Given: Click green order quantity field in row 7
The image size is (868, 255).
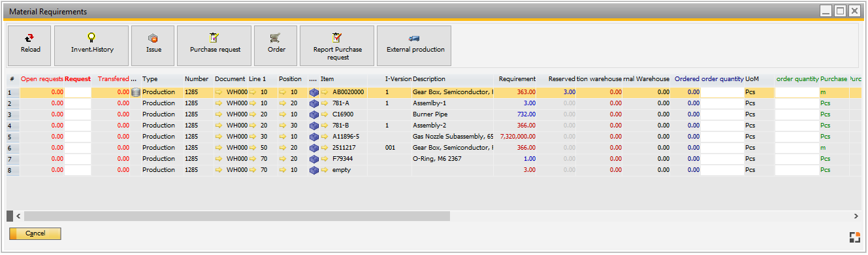Looking at the screenshot, I should [x=797, y=159].
